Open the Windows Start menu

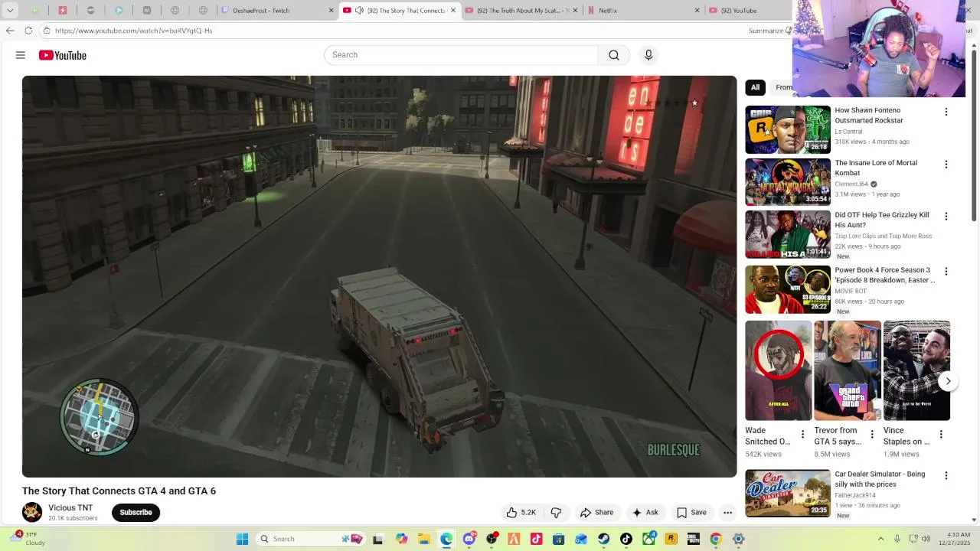click(x=242, y=539)
